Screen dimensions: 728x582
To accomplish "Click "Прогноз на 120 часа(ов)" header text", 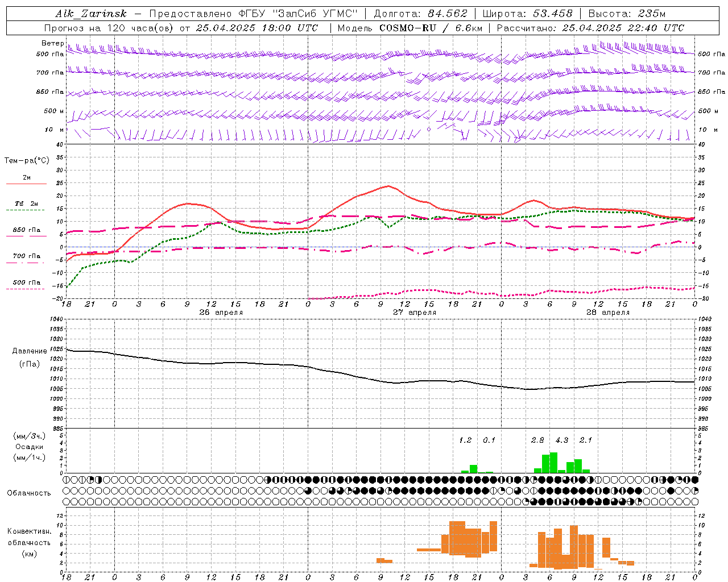I will click(x=109, y=28).
